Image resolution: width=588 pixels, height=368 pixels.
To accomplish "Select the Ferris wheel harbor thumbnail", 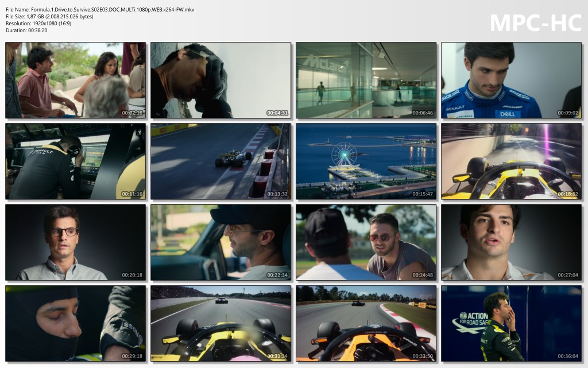I will coord(366,161).
